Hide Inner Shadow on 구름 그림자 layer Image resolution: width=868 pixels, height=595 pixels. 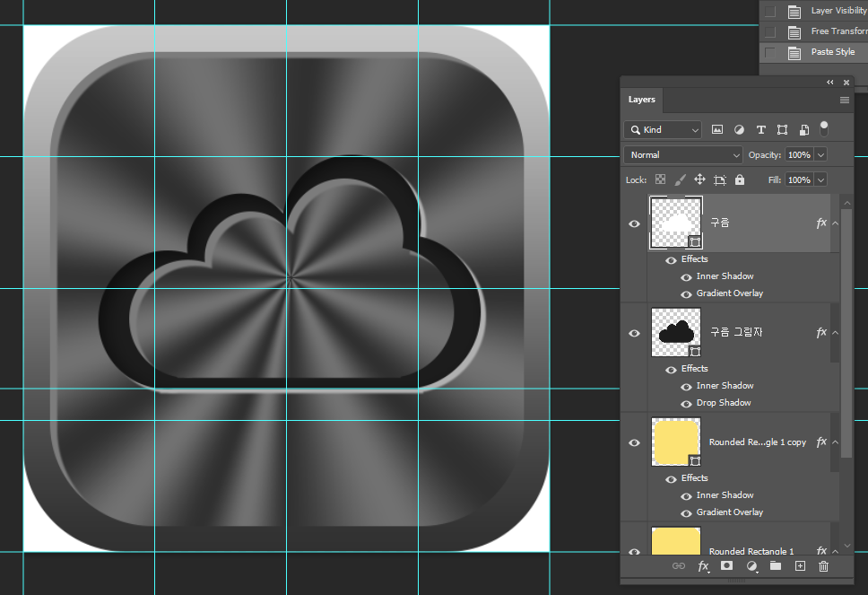coord(686,388)
